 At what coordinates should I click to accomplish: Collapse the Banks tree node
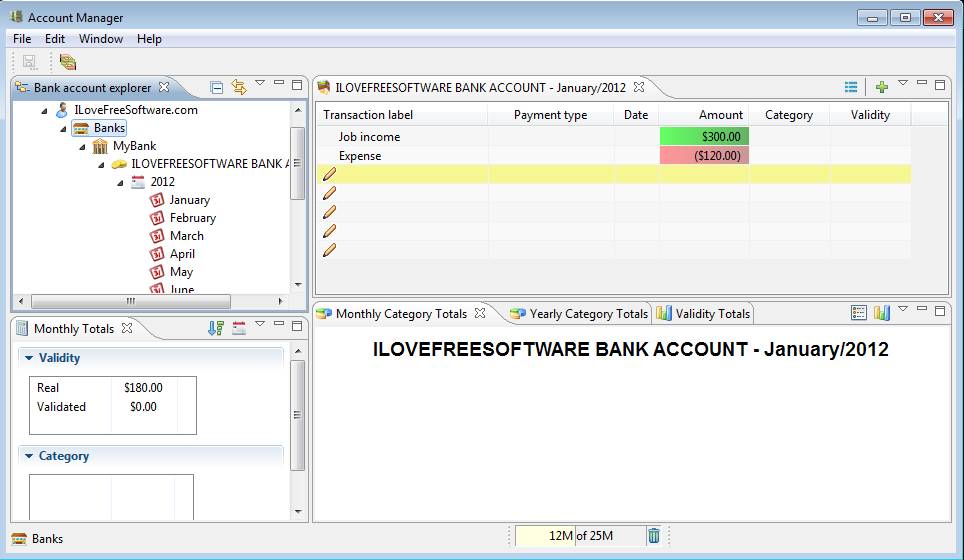(x=63, y=129)
